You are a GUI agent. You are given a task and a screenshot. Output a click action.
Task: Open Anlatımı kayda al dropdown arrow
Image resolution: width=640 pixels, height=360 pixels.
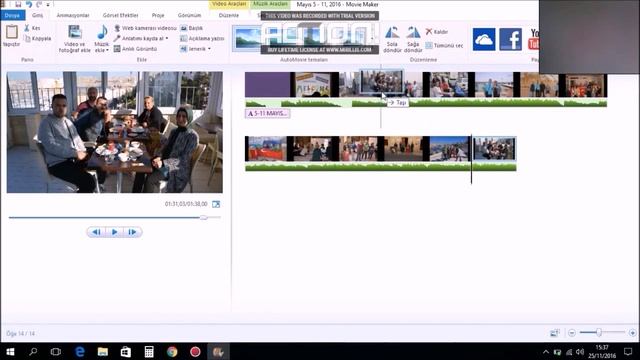pos(167,38)
